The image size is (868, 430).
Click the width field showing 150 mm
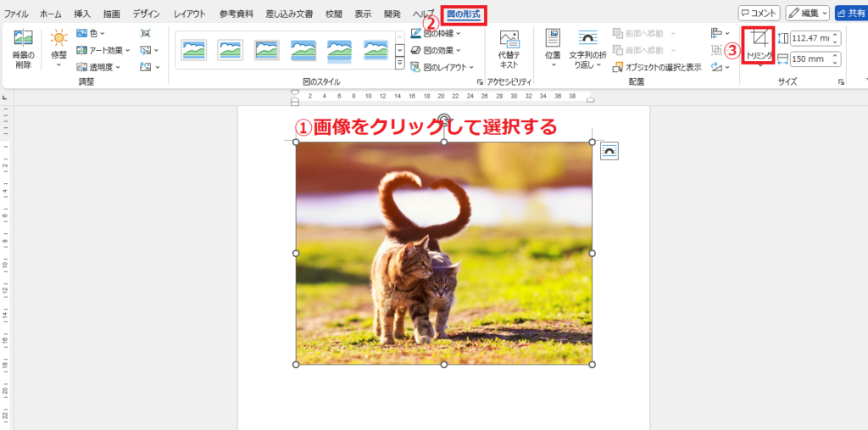tap(811, 59)
